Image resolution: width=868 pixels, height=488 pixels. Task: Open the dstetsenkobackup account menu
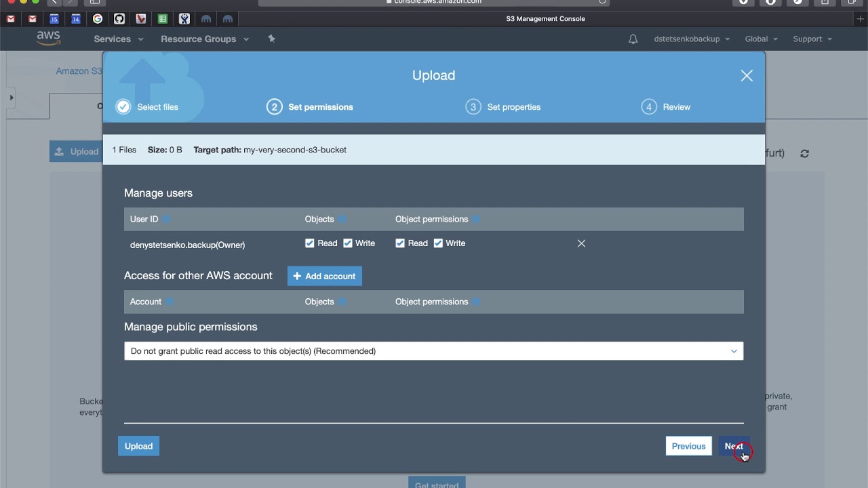(692, 39)
